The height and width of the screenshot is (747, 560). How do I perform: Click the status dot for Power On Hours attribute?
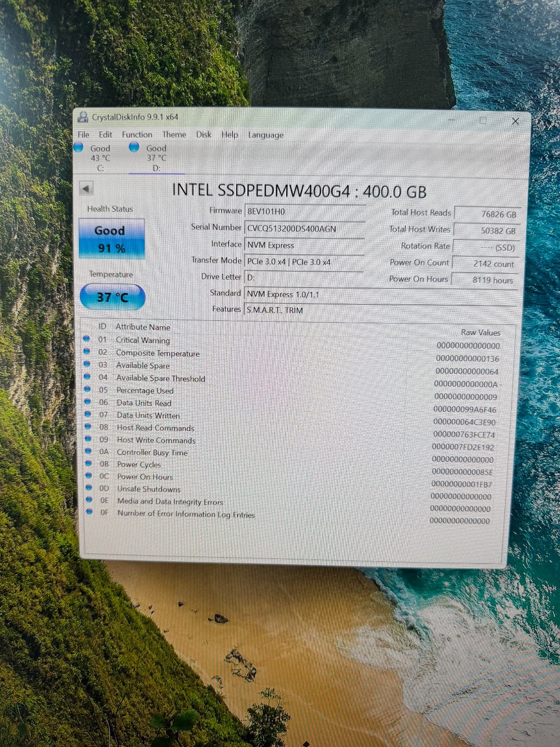tap(89, 475)
